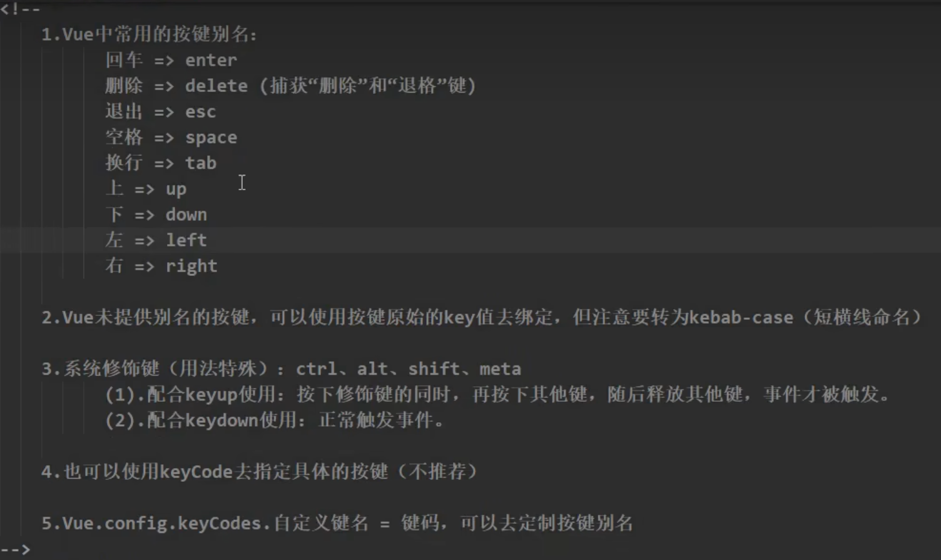Click the closing comment tag -->
The image size is (941, 560).
[x=15, y=549]
